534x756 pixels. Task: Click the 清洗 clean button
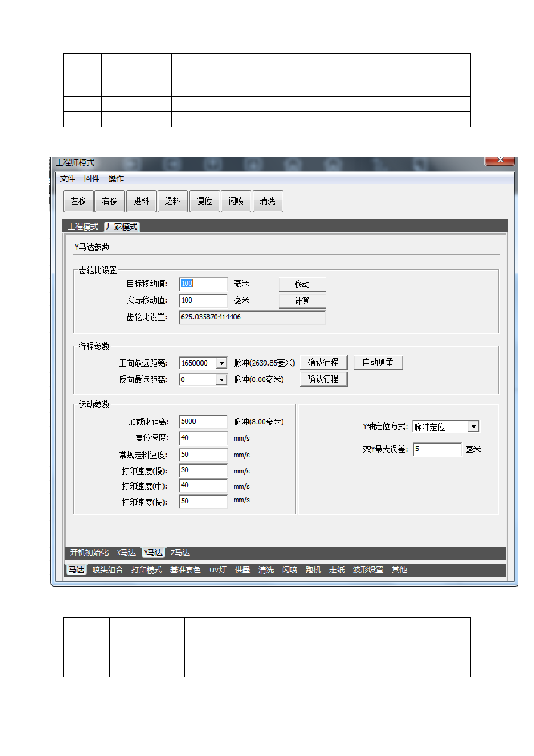point(267,201)
